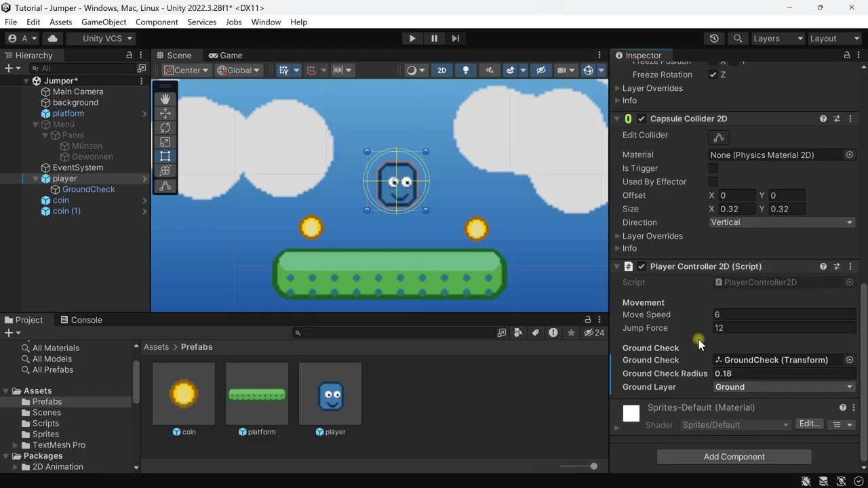The height and width of the screenshot is (488, 868).
Task: Select the Hand view tool
Action: point(165,99)
